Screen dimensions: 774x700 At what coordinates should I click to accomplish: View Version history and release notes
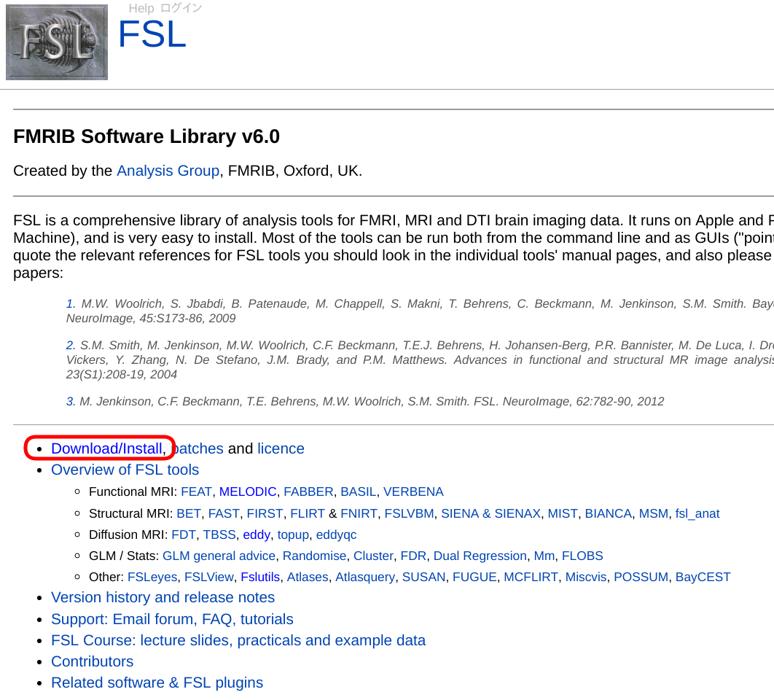(163, 597)
